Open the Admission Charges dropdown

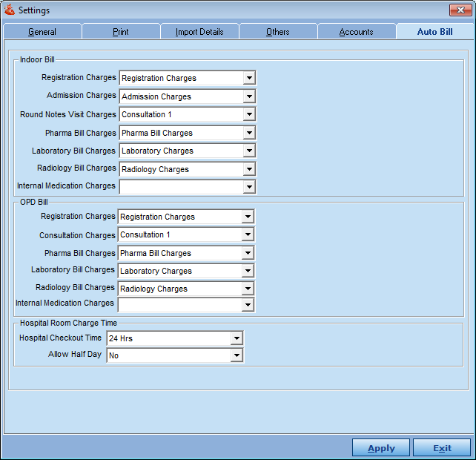click(249, 96)
